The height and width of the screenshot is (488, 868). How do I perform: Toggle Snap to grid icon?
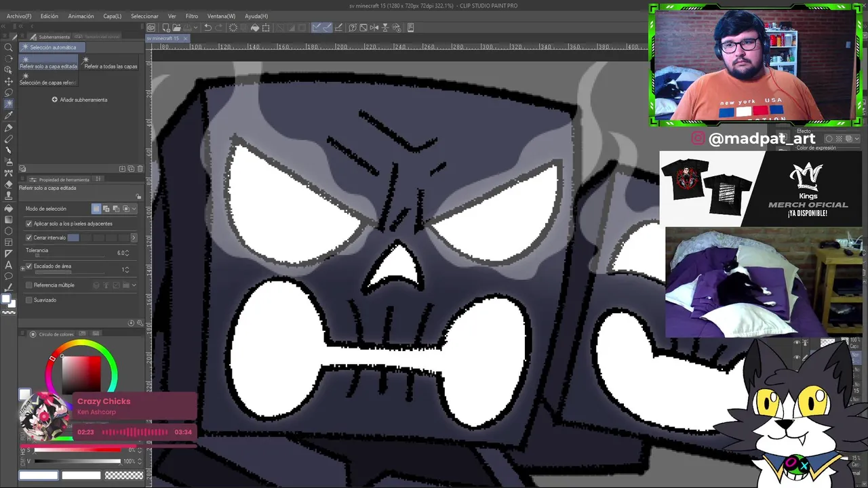click(x=338, y=28)
